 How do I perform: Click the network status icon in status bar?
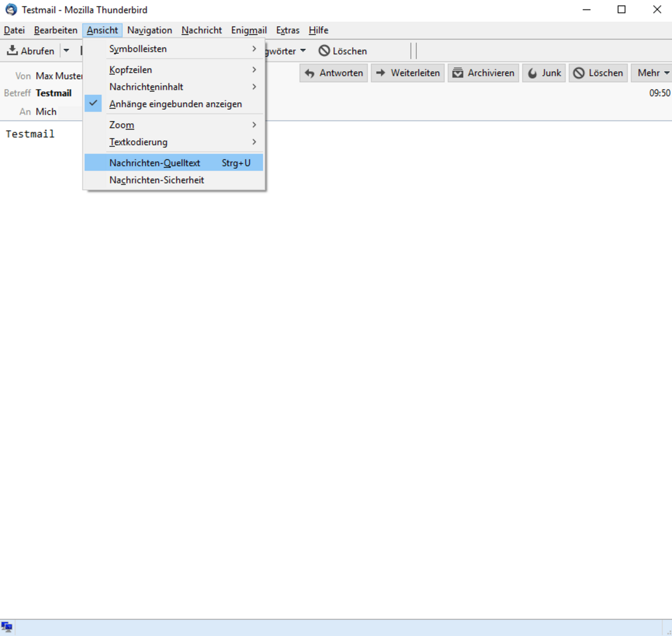coord(7,626)
